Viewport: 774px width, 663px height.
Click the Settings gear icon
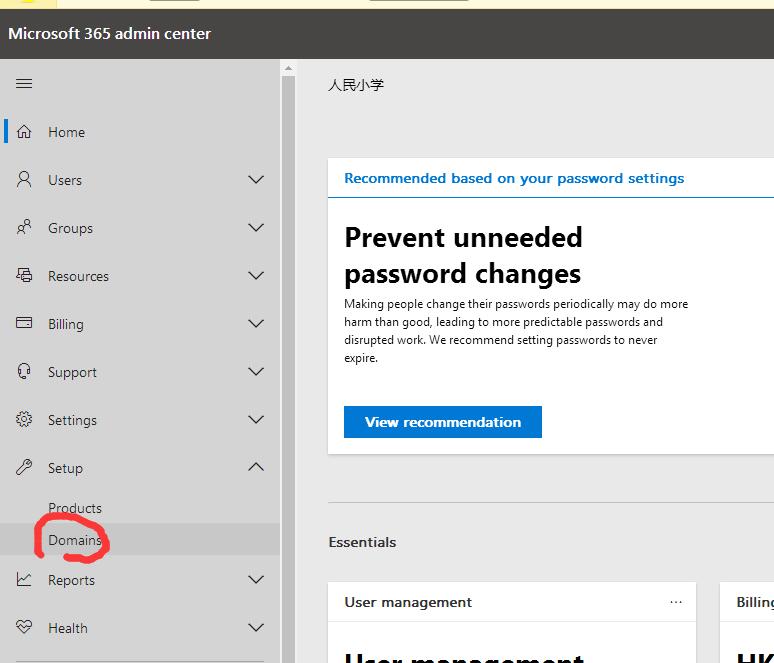coord(24,419)
